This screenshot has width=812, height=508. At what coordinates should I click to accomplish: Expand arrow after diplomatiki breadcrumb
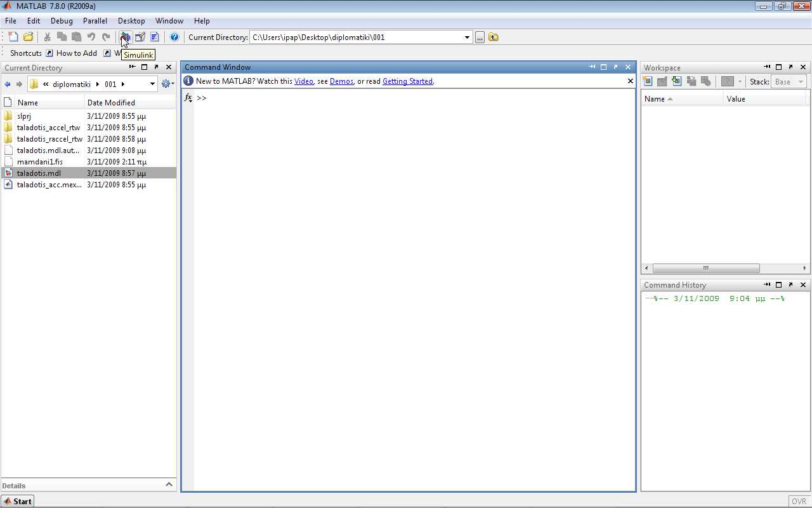pos(98,84)
